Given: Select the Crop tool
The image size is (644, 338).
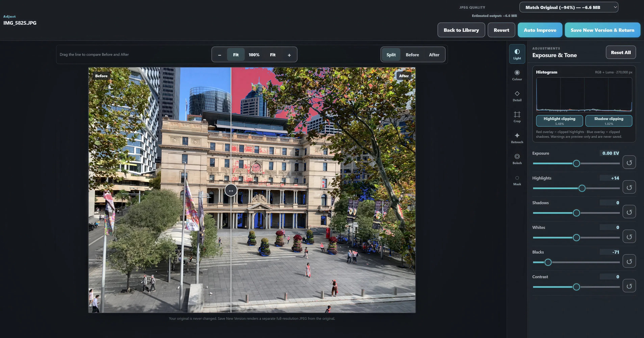Looking at the screenshot, I should [517, 117].
